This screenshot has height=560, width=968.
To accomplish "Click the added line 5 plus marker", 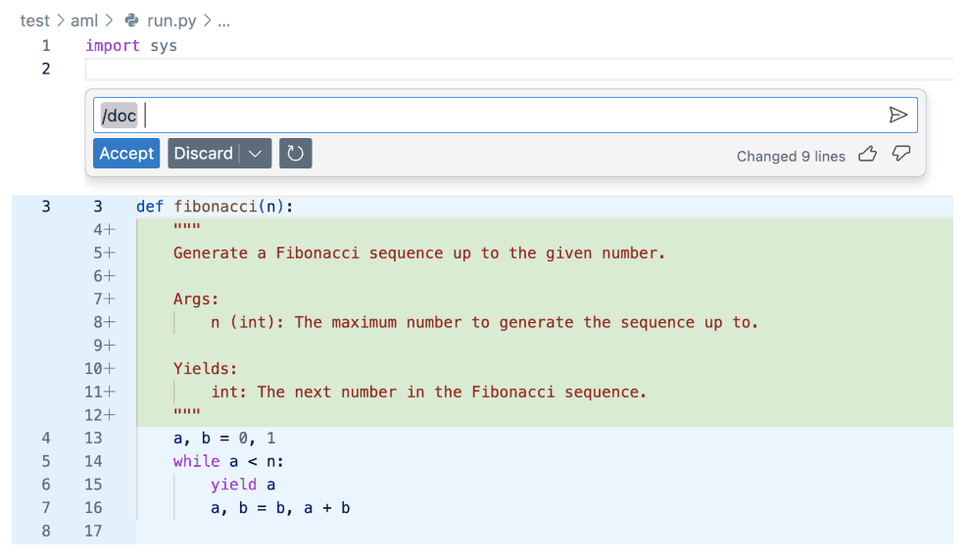I will (104, 253).
